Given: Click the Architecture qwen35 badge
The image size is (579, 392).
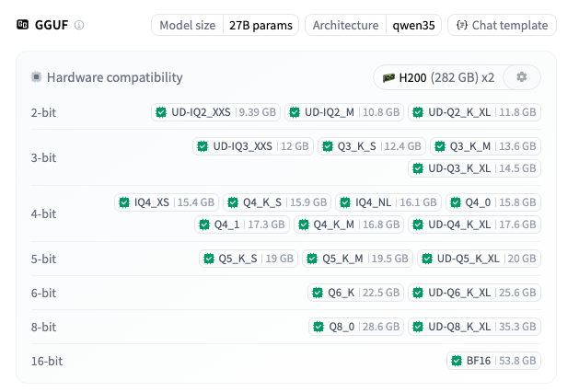Looking at the screenshot, I should point(373,25).
